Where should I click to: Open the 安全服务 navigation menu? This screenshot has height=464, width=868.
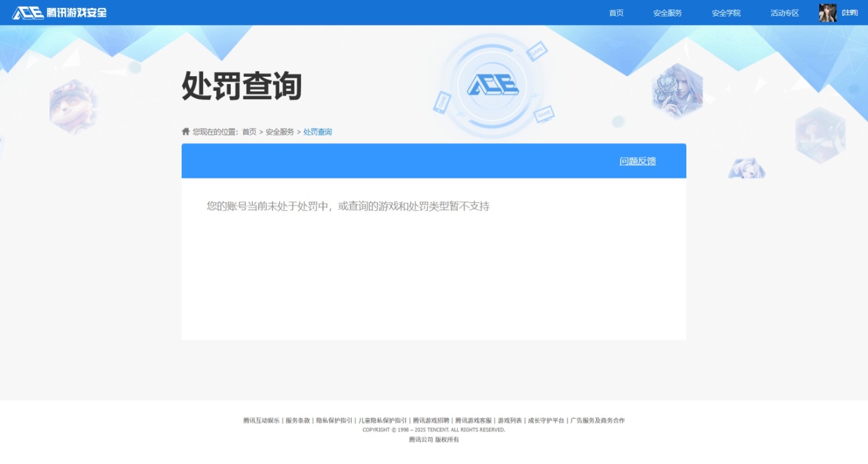(667, 12)
